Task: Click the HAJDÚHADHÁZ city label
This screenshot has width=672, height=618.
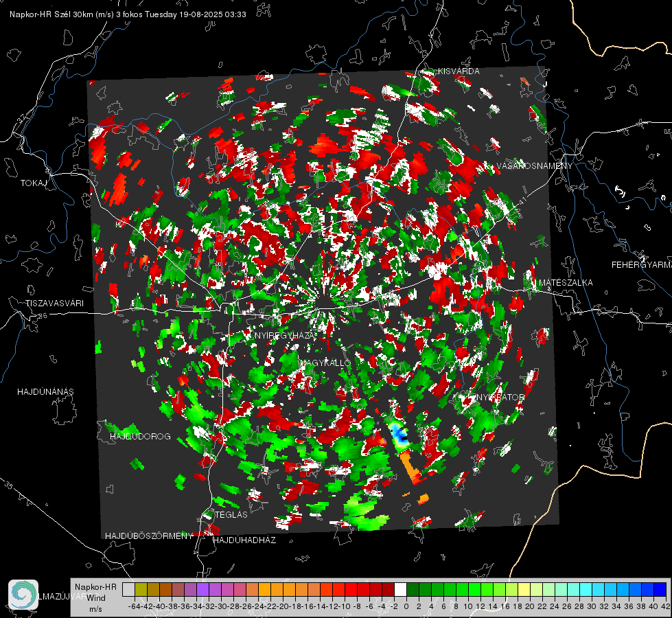Action: click(244, 540)
